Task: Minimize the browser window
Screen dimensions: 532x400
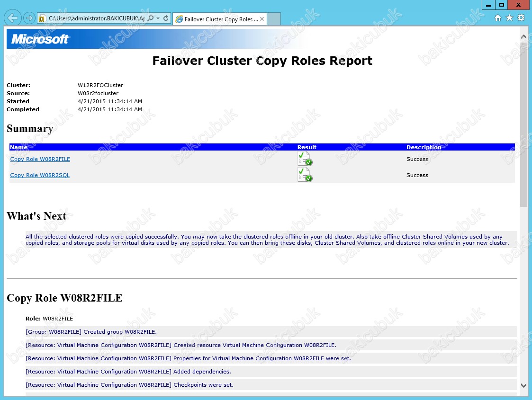Action: pos(488,5)
